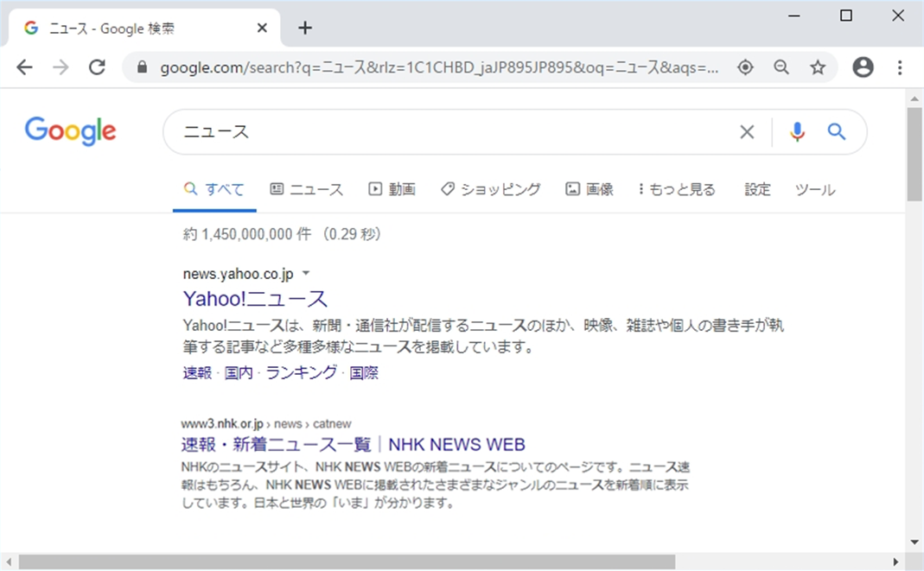Image resolution: width=924 pixels, height=571 pixels.
Task: Click the scroll up arrow
Action: pos(914,98)
